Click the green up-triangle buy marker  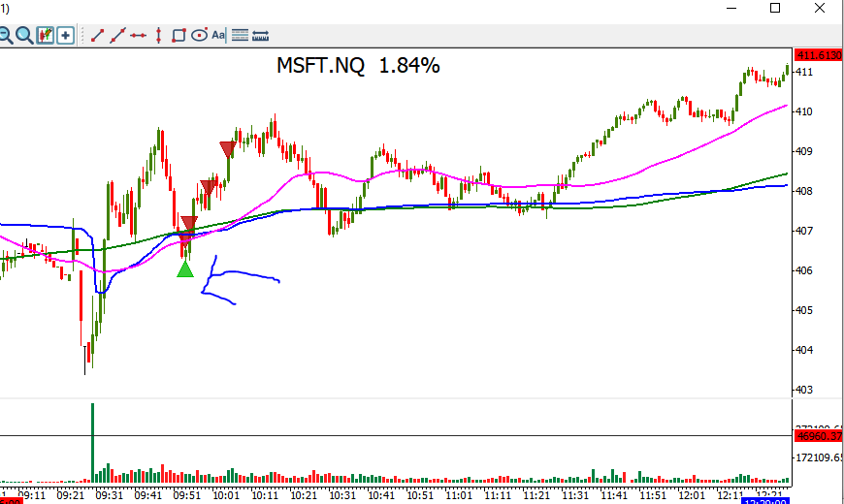click(x=185, y=268)
